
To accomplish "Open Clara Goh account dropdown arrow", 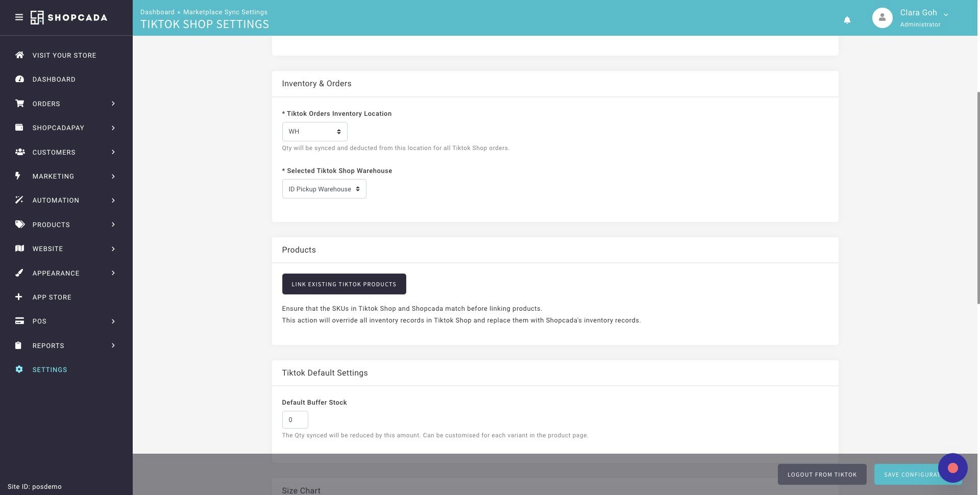I will pyautogui.click(x=946, y=15).
